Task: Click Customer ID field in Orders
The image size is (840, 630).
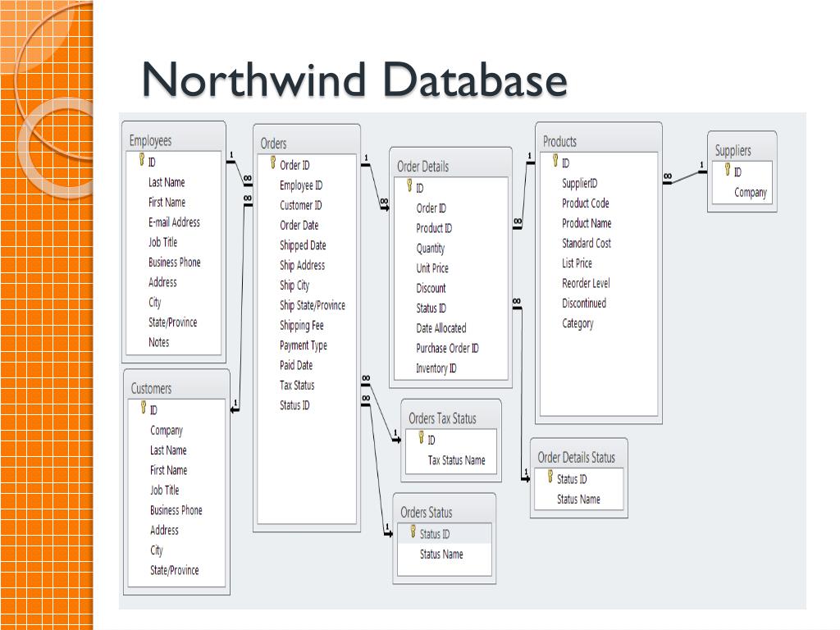Action: 300,205
